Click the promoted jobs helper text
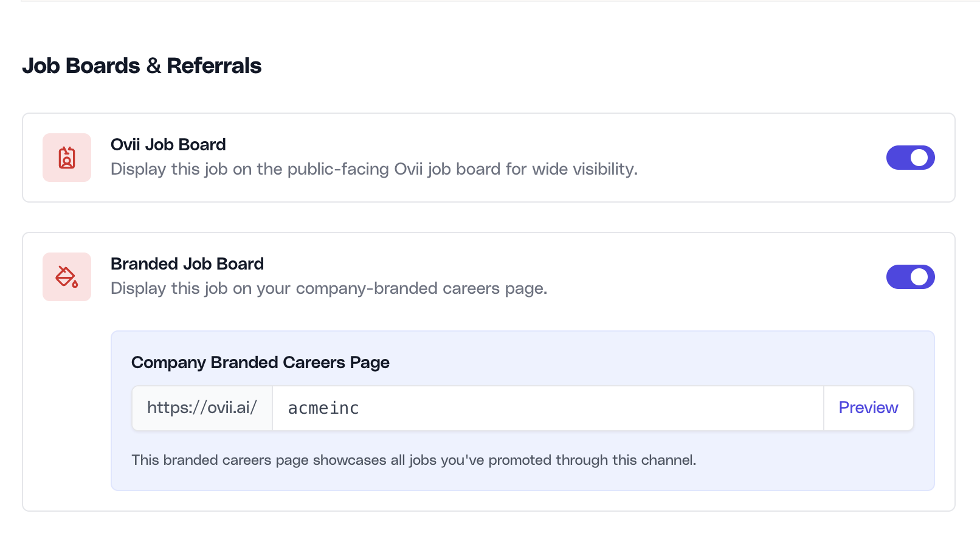This screenshot has width=980, height=533. [x=413, y=460]
